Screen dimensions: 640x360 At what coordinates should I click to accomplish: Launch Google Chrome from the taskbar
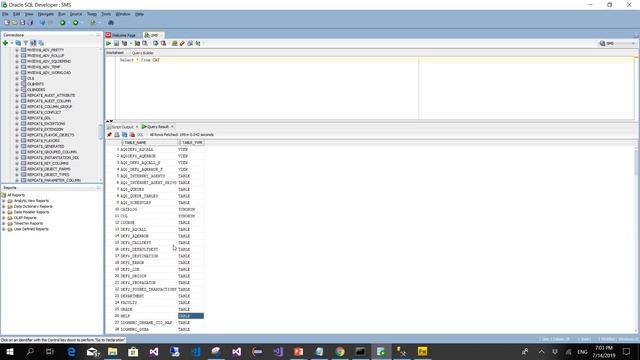point(340,351)
